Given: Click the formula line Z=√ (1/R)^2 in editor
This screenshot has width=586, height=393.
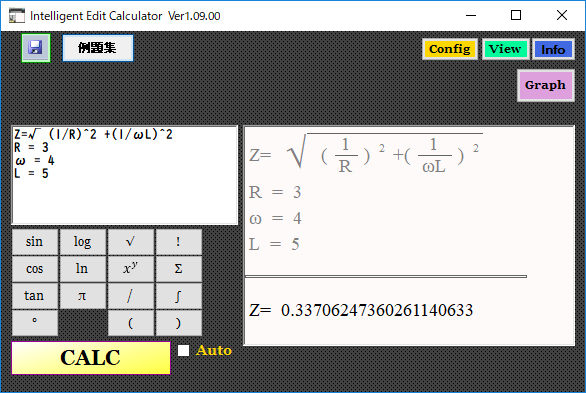Looking at the screenshot, I should (93, 134).
